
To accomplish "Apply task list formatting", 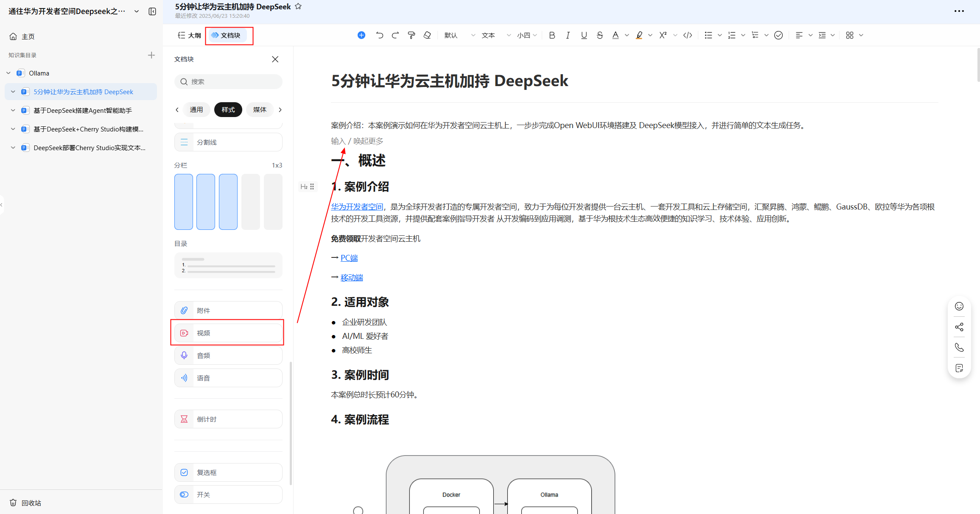I will pyautogui.click(x=755, y=35).
